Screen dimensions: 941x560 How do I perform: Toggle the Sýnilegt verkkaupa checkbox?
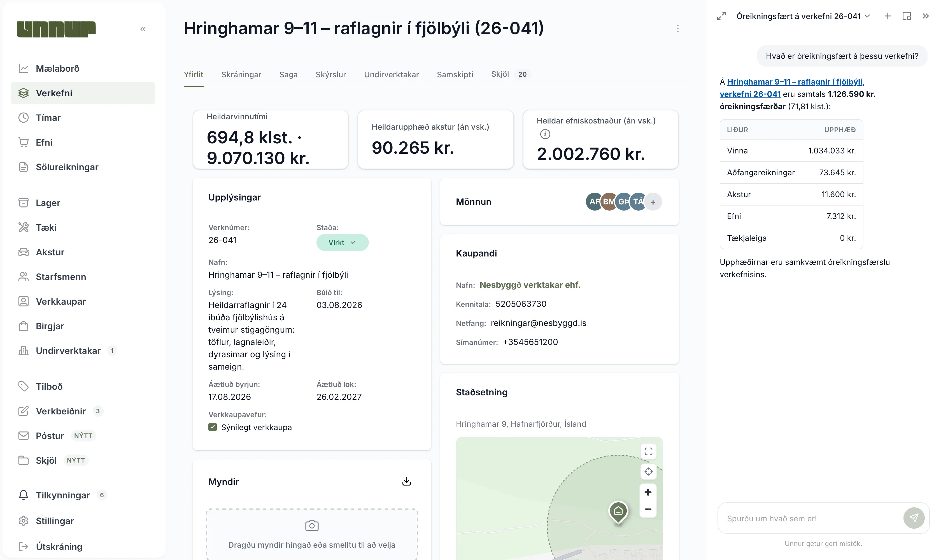(213, 427)
